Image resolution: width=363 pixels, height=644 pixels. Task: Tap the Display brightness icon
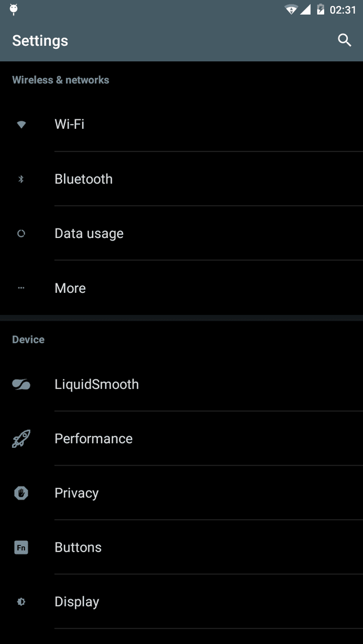[x=21, y=602]
